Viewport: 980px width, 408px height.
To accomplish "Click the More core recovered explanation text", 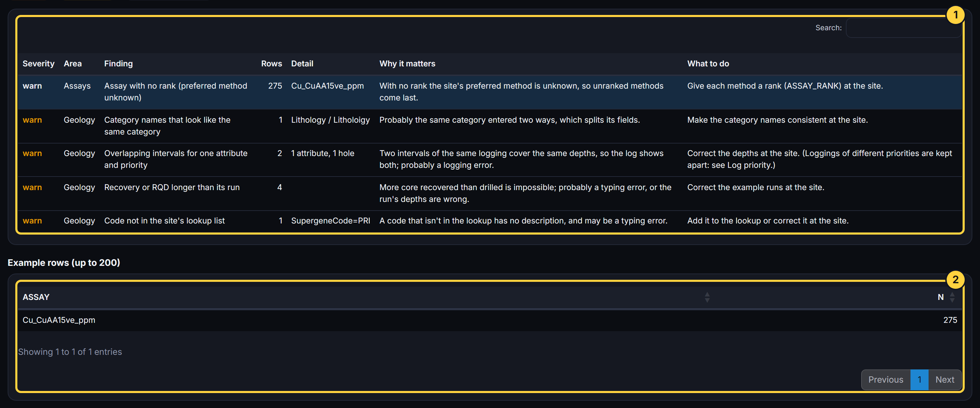I will click(525, 193).
